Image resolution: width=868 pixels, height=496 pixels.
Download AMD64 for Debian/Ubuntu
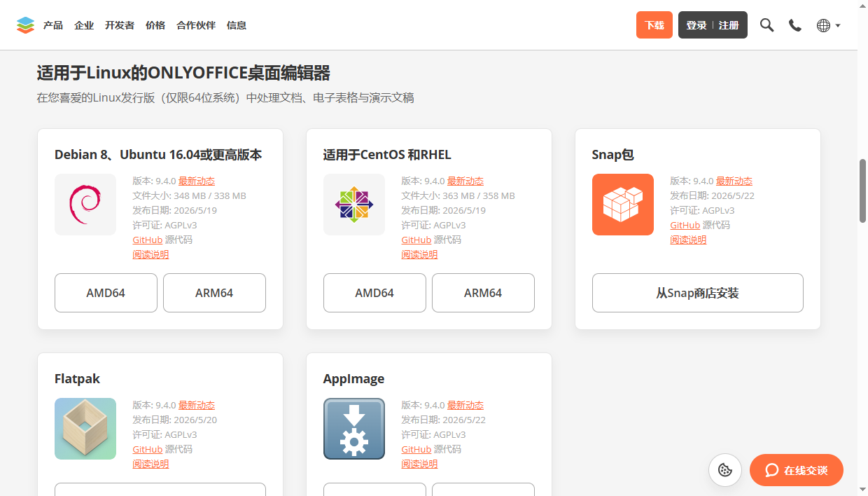[106, 293]
